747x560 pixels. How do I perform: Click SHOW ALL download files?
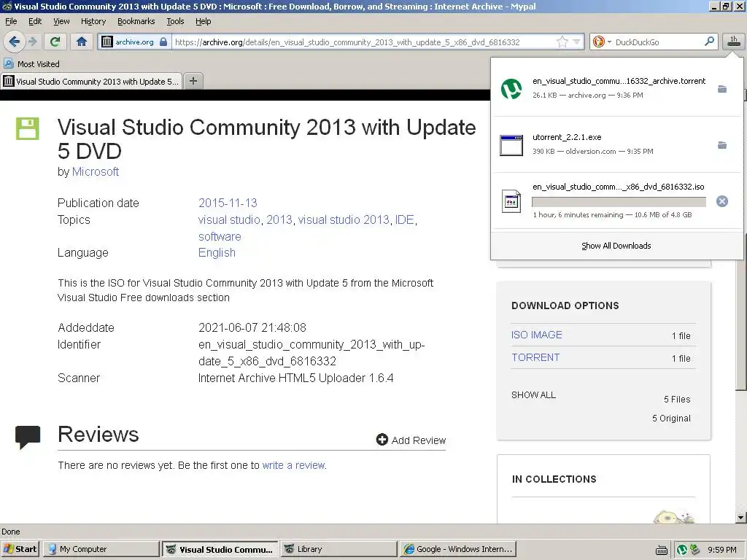coord(533,394)
